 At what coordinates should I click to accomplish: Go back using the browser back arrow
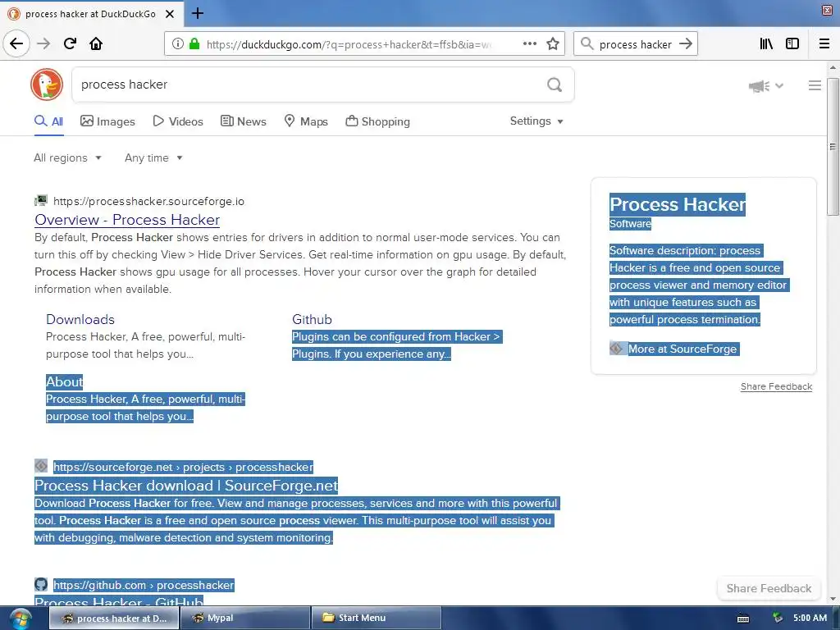[x=16, y=44]
